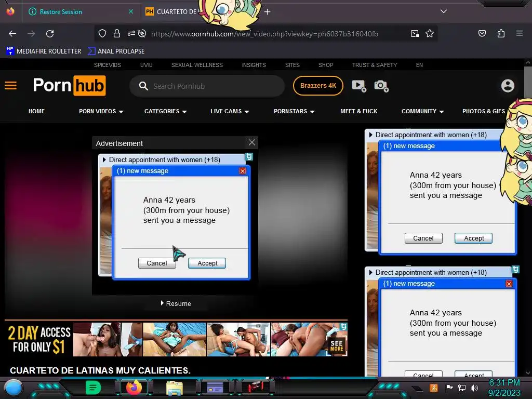Screen dimensions: 532x399
Task: Click the picture-in-picture icon in the address bar
Action: 415,33
